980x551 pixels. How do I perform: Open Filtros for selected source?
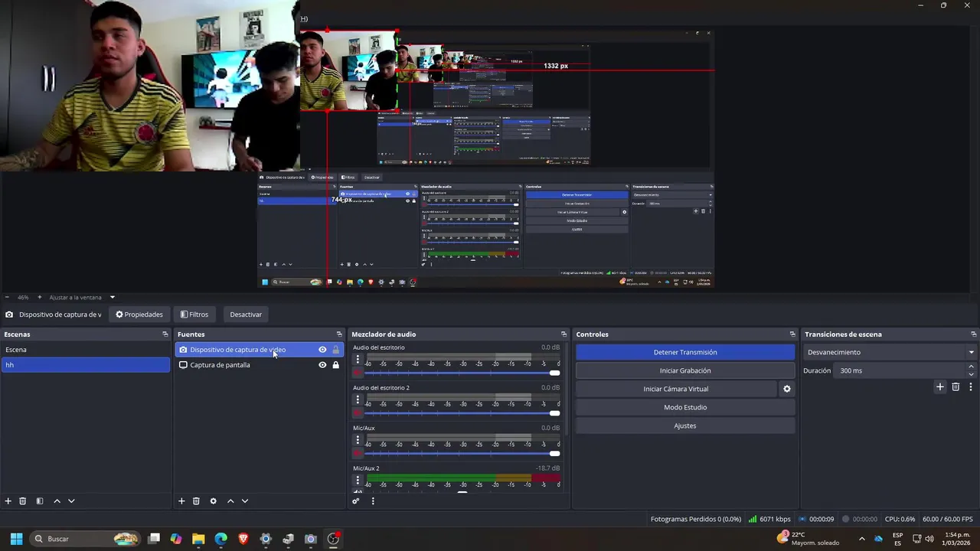point(194,315)
